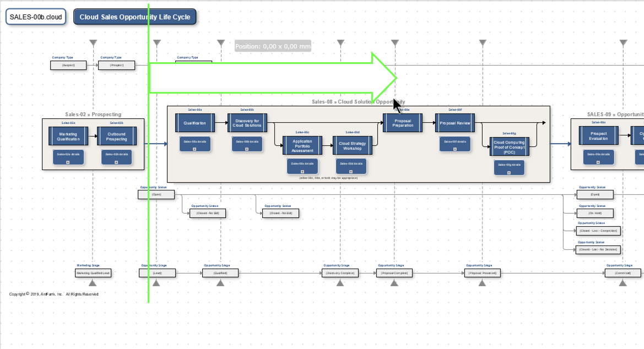The image size is (644, 349).
Task: Select the Cloud Strategy Workshop box
Action: [353, 146]
